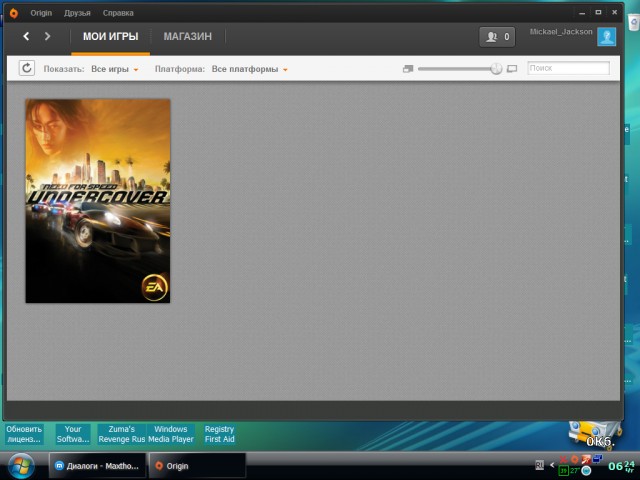Refresh the game library
Viewport: 640px width, 480px height.
[27, 69]
